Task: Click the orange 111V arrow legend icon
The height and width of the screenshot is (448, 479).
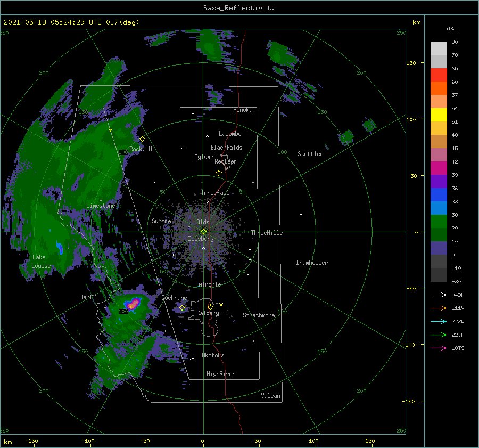Action: [439, 308]
